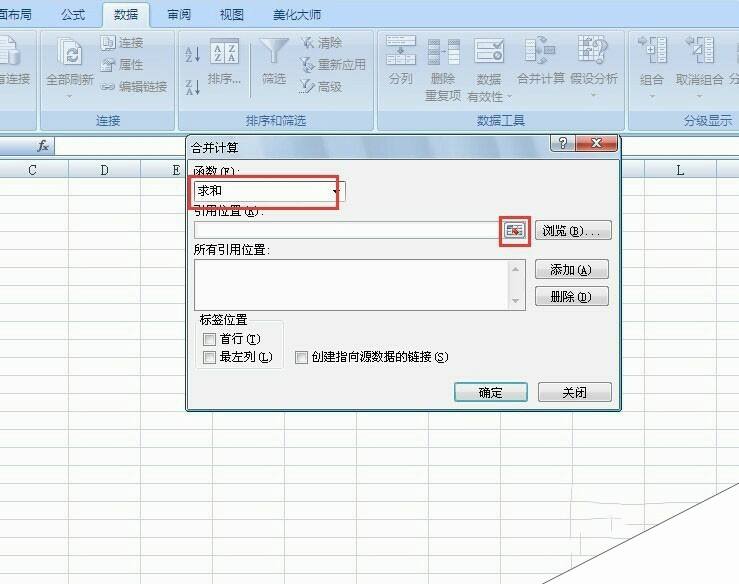Expand the 全部刷新 dropdown arrow

coord(69,97)
